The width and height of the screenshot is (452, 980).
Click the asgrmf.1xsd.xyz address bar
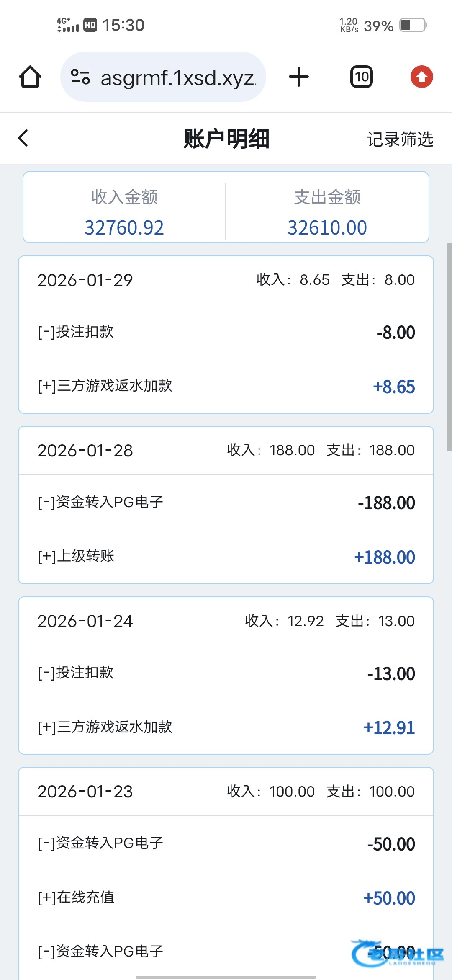178,78
